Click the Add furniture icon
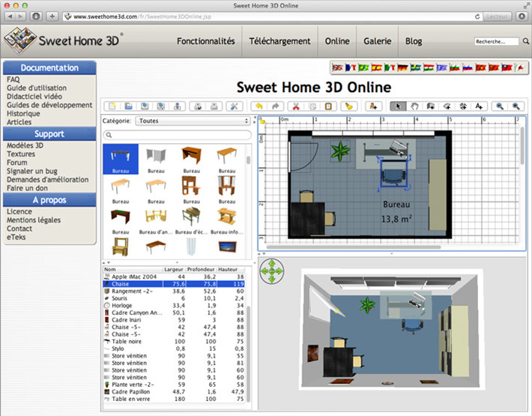Viewport: 532px width, 416px height. click(x=372, y=106)
